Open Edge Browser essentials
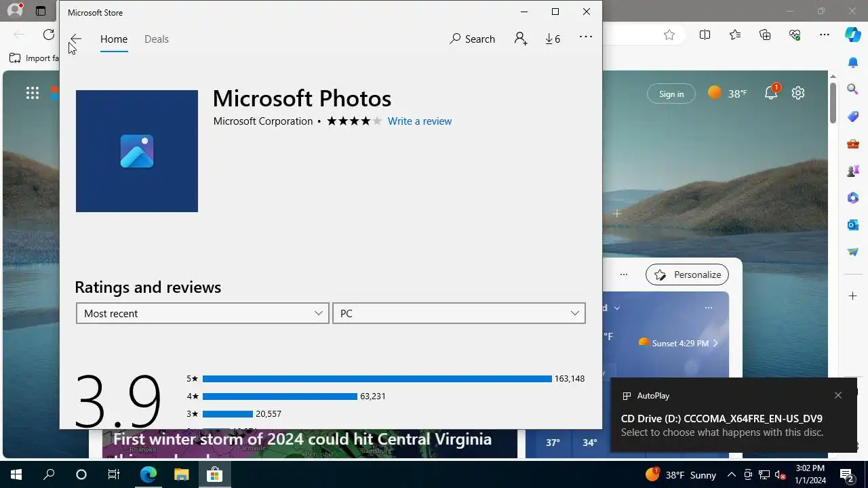This screenshot has height=488, width=868. pos(795,35)
